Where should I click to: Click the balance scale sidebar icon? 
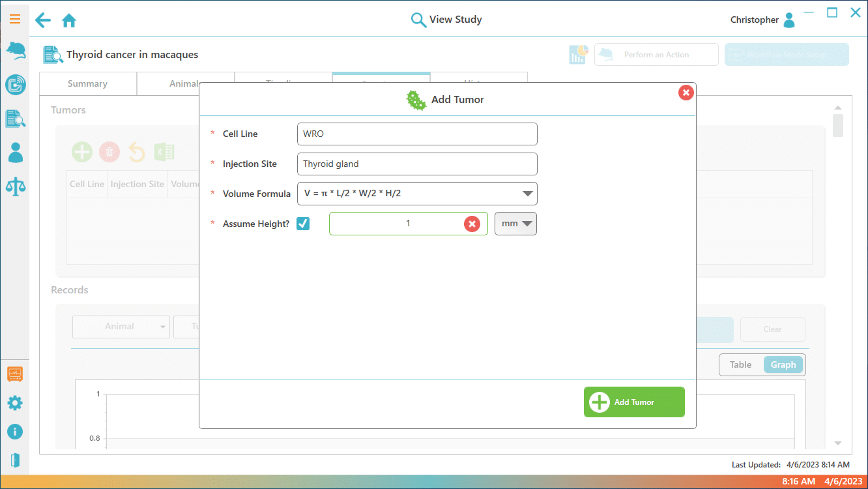[15, 186]
